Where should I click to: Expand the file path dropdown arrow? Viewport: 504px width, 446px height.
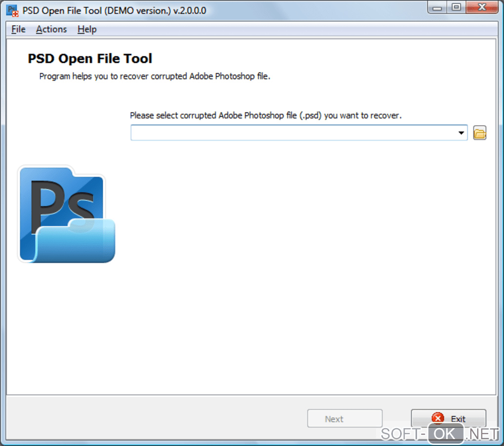coord(461,133)
